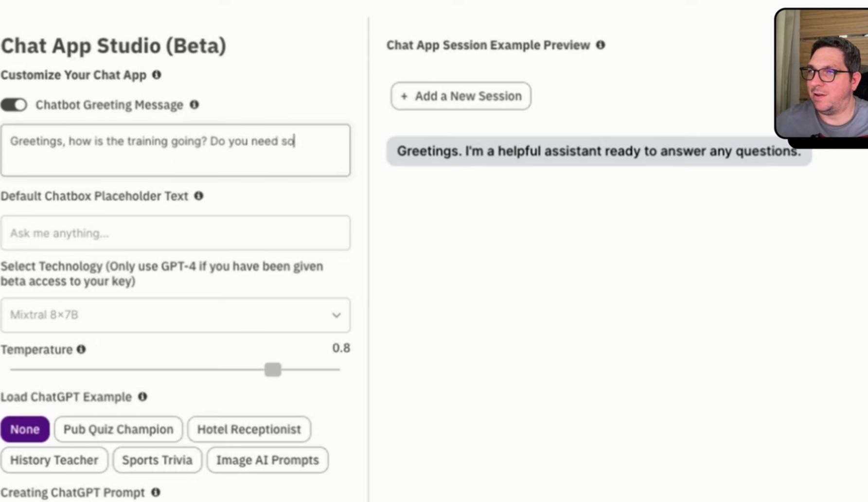Screen dimensions: 868x502
Task: Select the Pub Quiz Champion example
Action: pos(118,429)
